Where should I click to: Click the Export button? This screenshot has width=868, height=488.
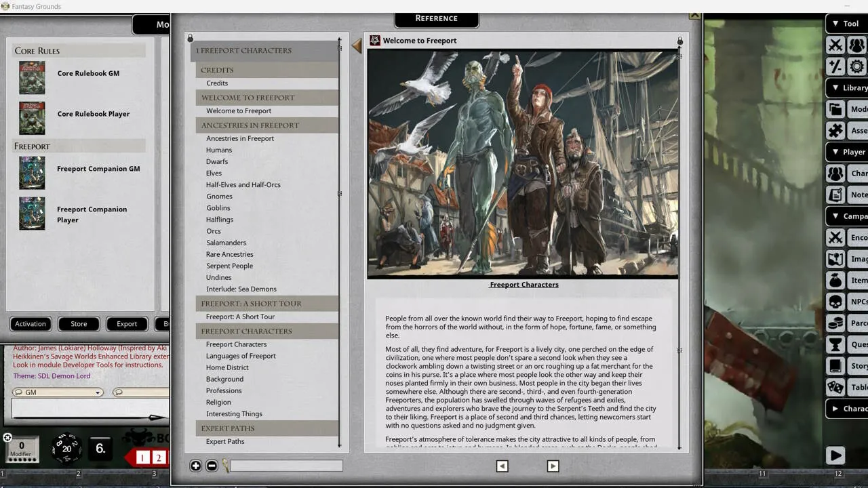[127, 324]
